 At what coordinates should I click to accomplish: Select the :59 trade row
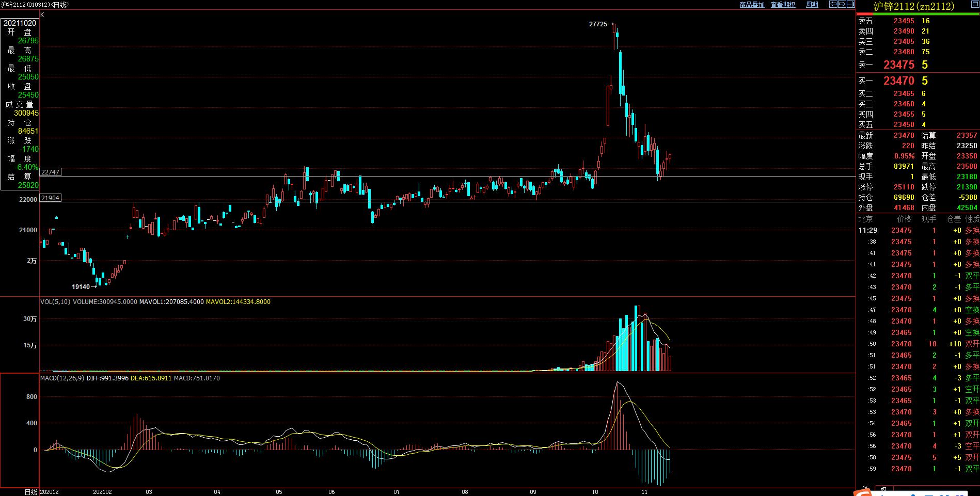(919, 469)
